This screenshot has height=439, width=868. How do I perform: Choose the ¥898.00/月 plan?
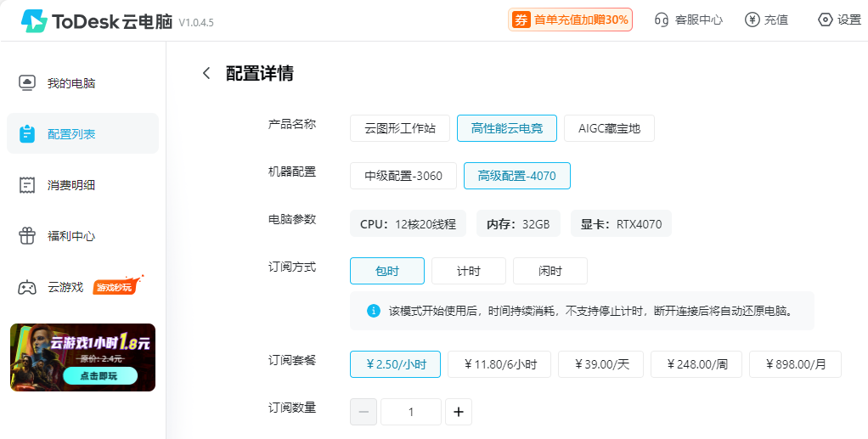[795, 364]
